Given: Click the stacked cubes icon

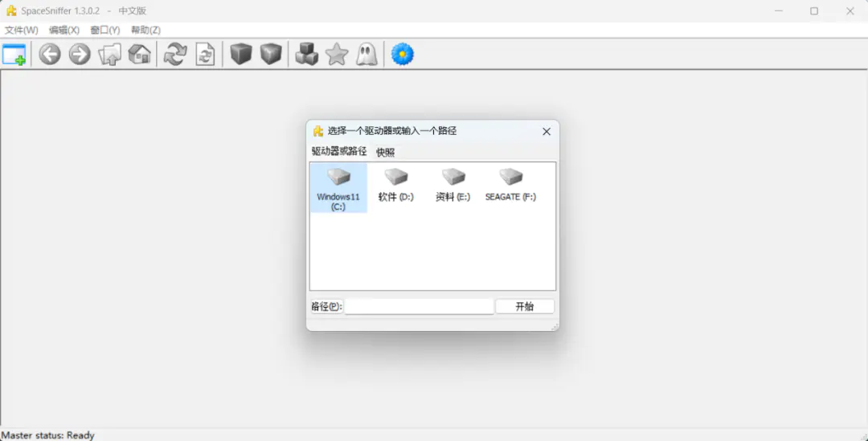Looking at the screenshot, I should coord(306,55).
